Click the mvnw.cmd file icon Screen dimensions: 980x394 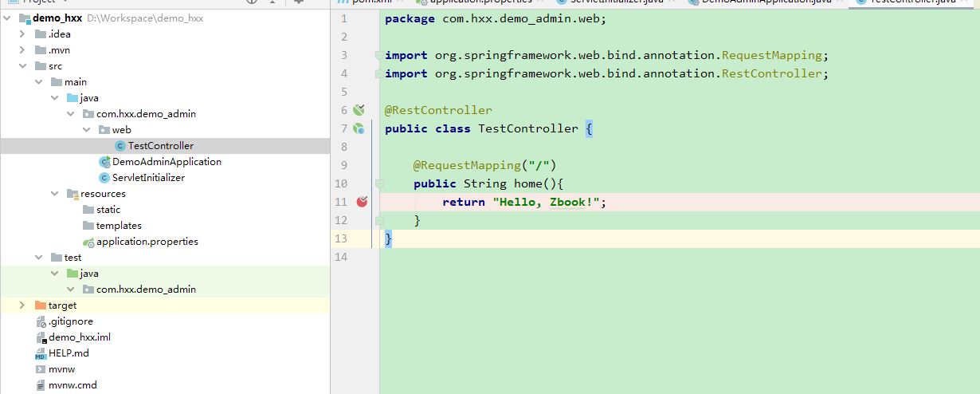coord(41,385)
